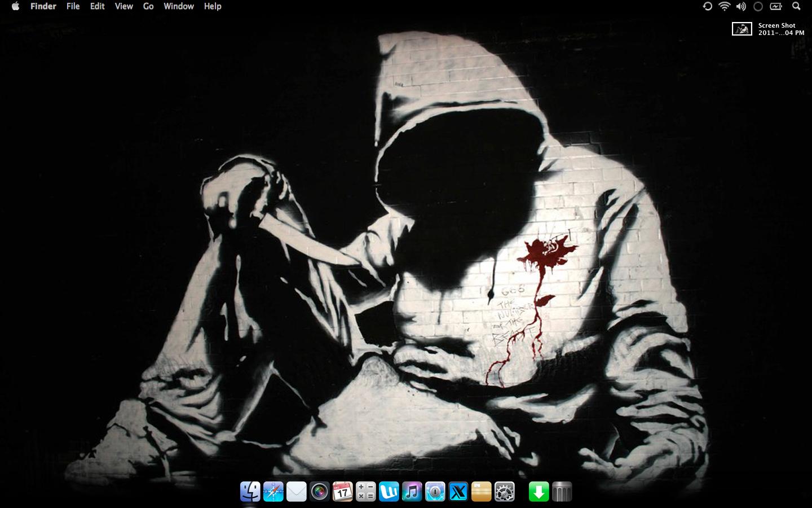Open the Calendar dock icon showing 17
812x508 pixels.
tap(343, 492)
